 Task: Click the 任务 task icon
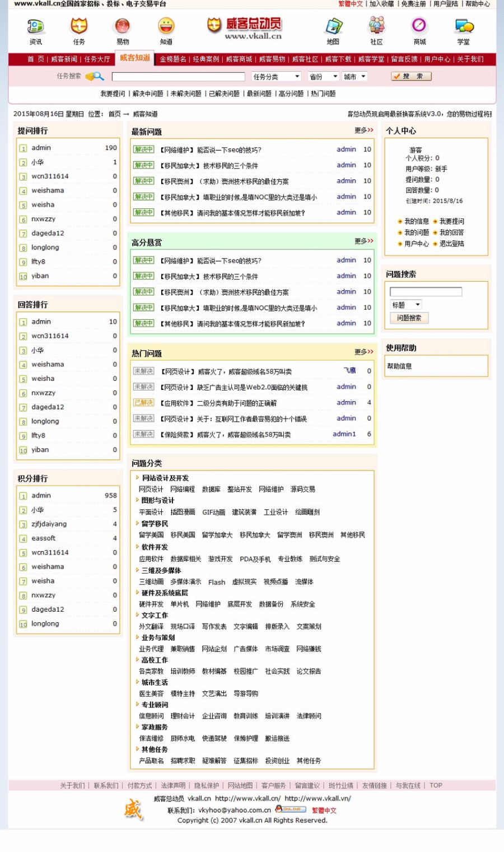79,26
